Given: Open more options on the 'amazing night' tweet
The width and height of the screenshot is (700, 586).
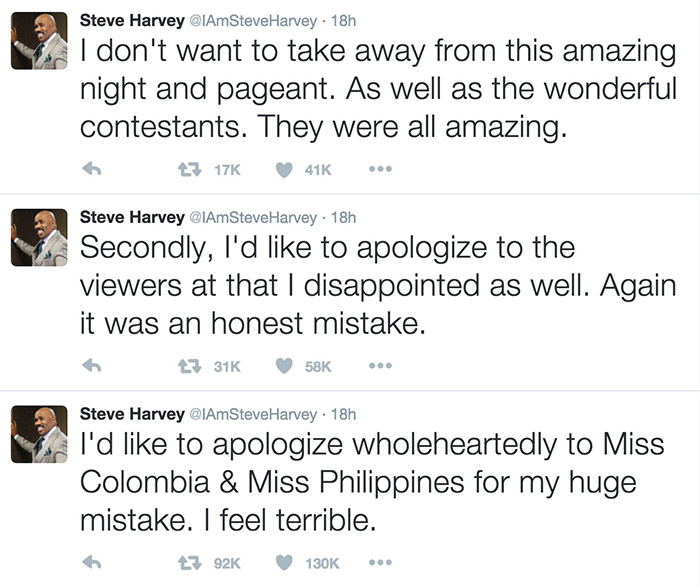Looking at the screenshot, I should (376, 171).
